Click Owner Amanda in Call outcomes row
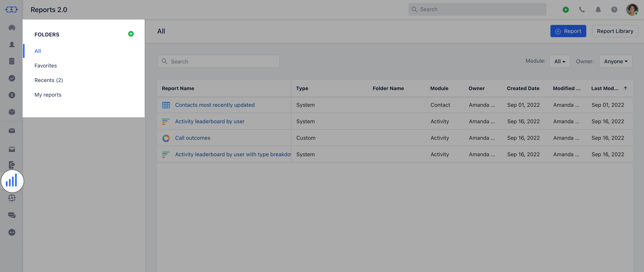The width and height of the screenshot is (644, 272). coord(481,138)
